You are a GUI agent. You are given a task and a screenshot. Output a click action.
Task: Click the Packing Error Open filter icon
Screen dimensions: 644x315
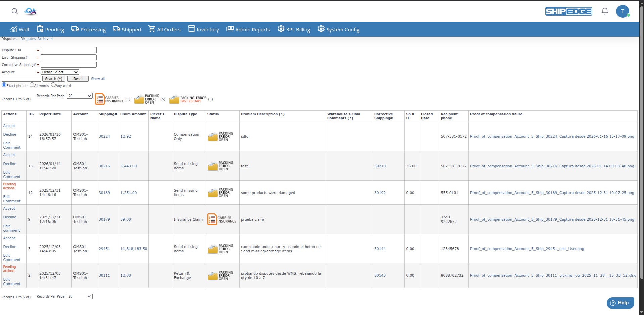tap(139, 99)
